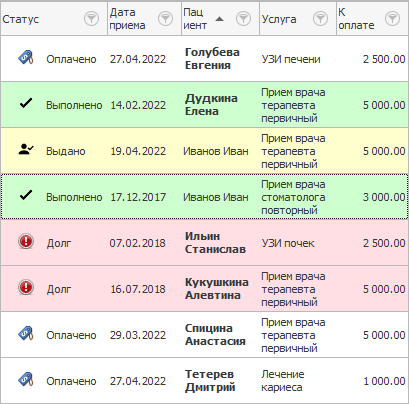Click the red debt alert icon for Ильин Станислав

click(26, 241)
